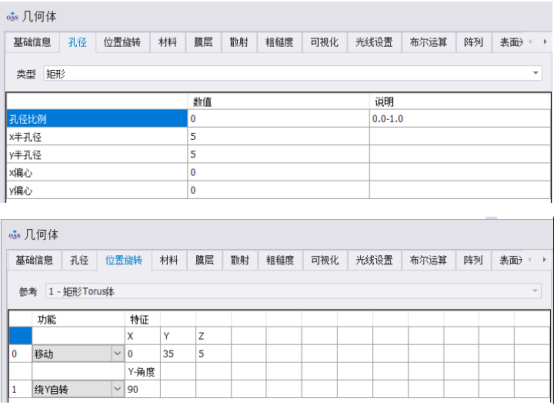Screen dimensions: 554x406
Task: Open the 可视化 tab in upper panel
Action: (324, 42)
